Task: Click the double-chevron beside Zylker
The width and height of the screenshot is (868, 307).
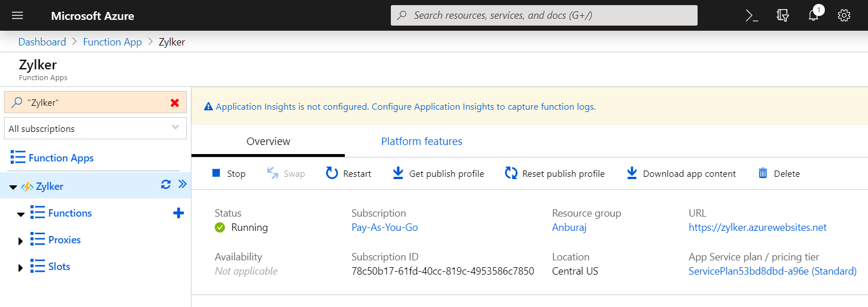Action: (182, 184)
